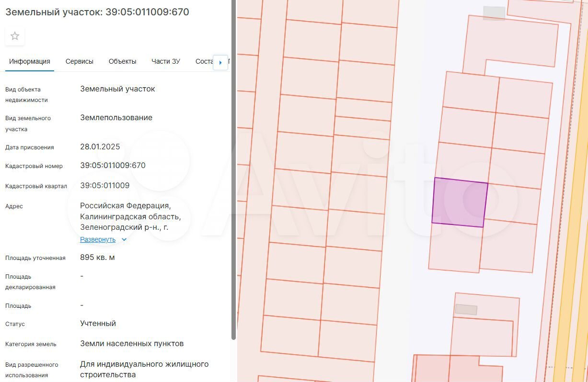This screenshot has width=588, height=382.
Task: Click the label Категория земель
Action: tap(31, 344)
